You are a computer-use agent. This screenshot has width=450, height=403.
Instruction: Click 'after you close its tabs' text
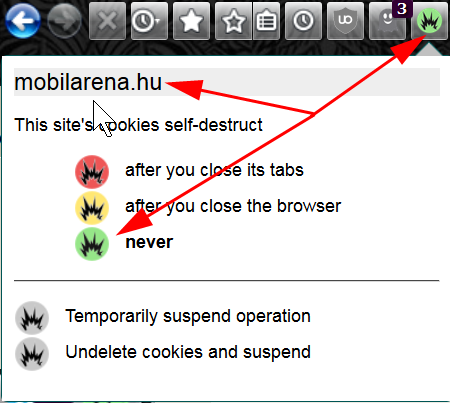point(214,170)
